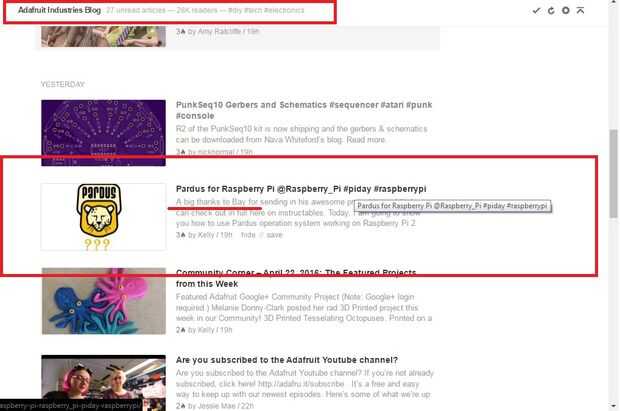Open Pardus for Raspberry Pi article title
Image resolution: width=620 pixels, height=411 pixels.
click(x=301, y=189)
